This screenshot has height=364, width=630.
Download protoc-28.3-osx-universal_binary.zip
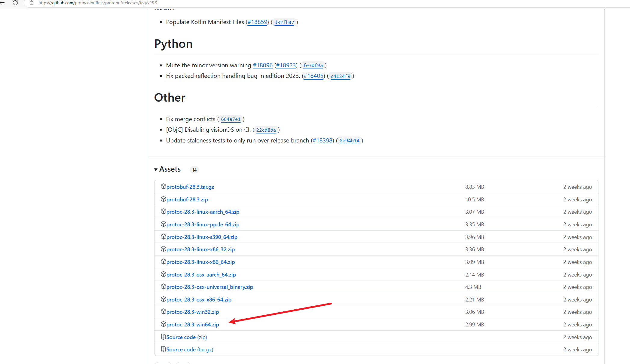tap(210, 287)
